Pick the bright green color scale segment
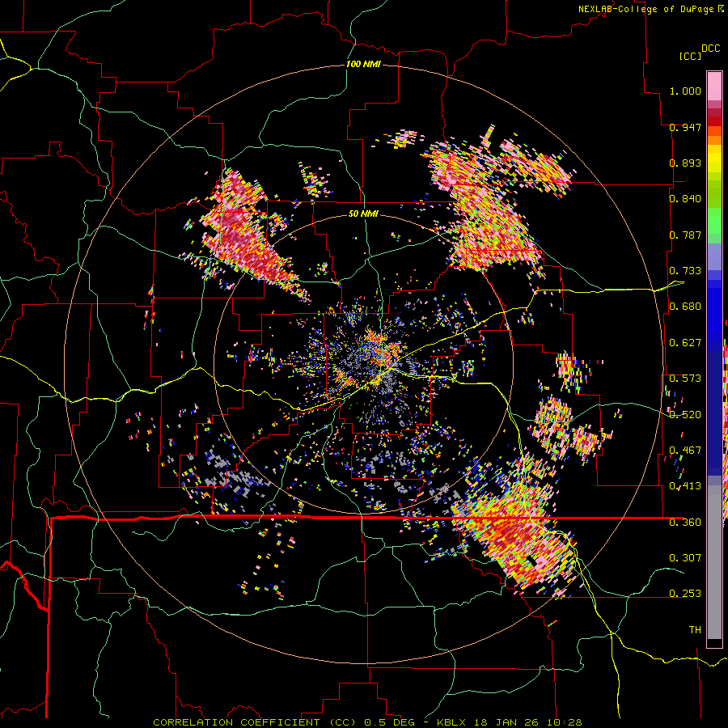The width and height of the screenshot is (728, 728). [x=714, y=221]
